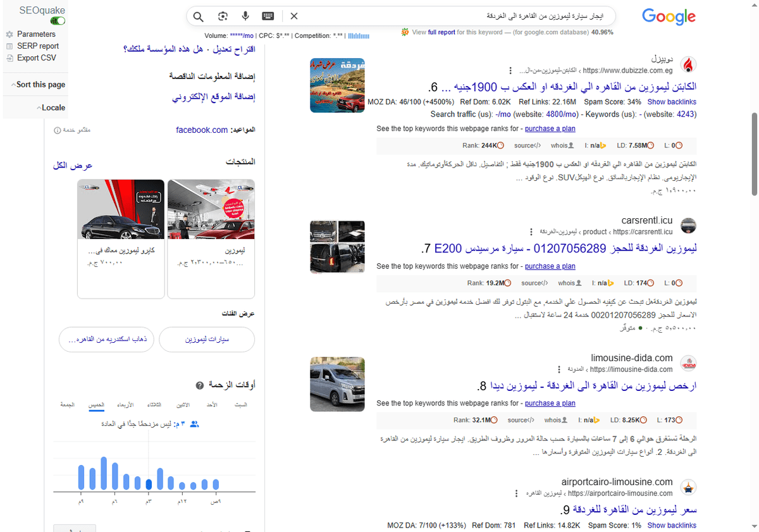Expand the Locale section in SEOquake sidebar

(x=51, y=108)
